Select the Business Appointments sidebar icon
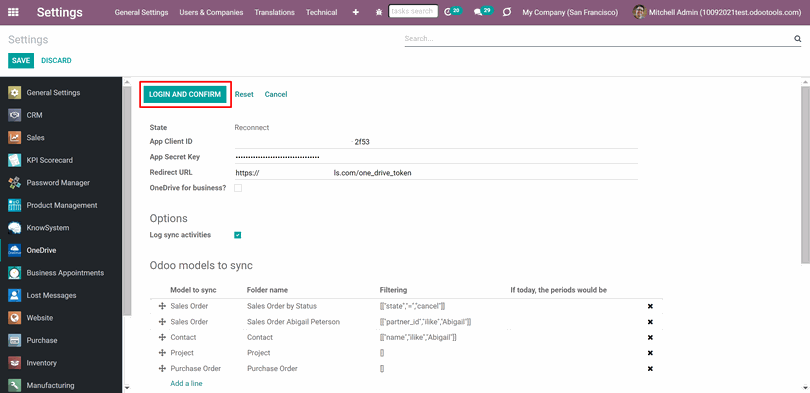The height and width of the screenshot is (393, 810). [14, 273]
